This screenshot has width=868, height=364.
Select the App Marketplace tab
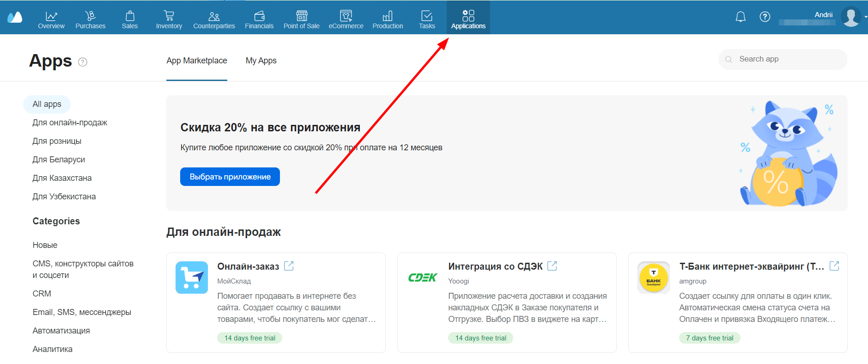(197, 61)
